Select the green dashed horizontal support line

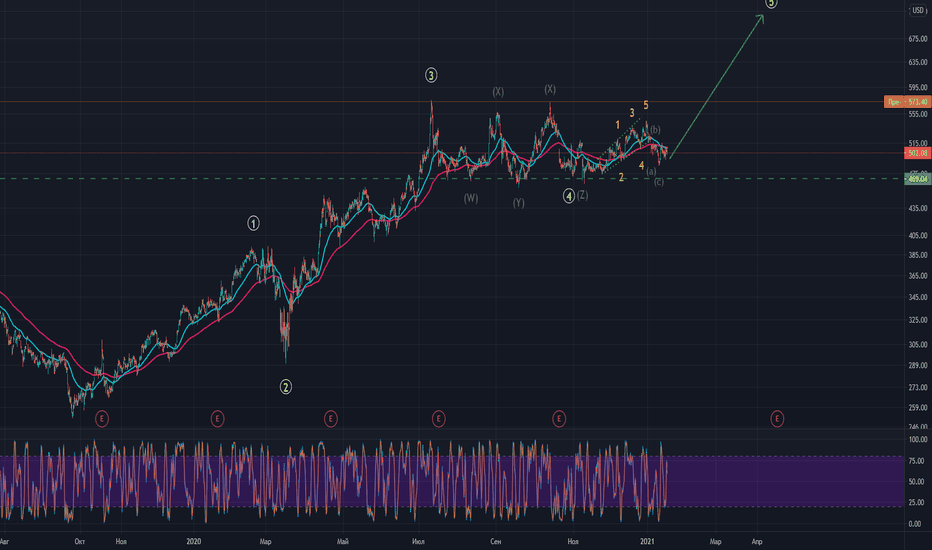coord(452,178)
